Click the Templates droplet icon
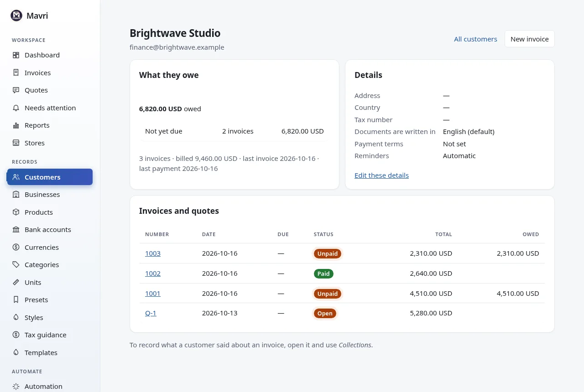This screenshot has width=584, height=392. (16, 353)
